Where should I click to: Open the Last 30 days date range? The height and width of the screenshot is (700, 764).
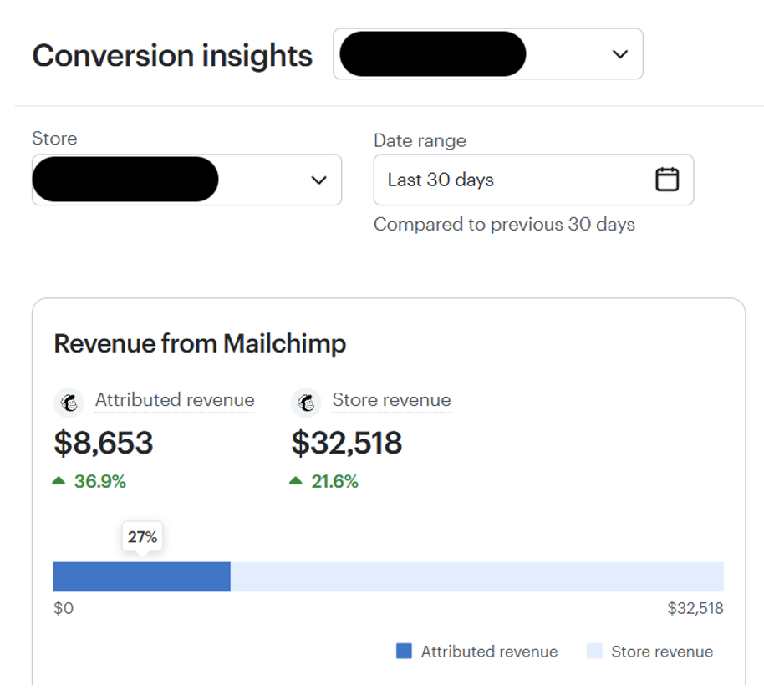[x=441, y=180]
